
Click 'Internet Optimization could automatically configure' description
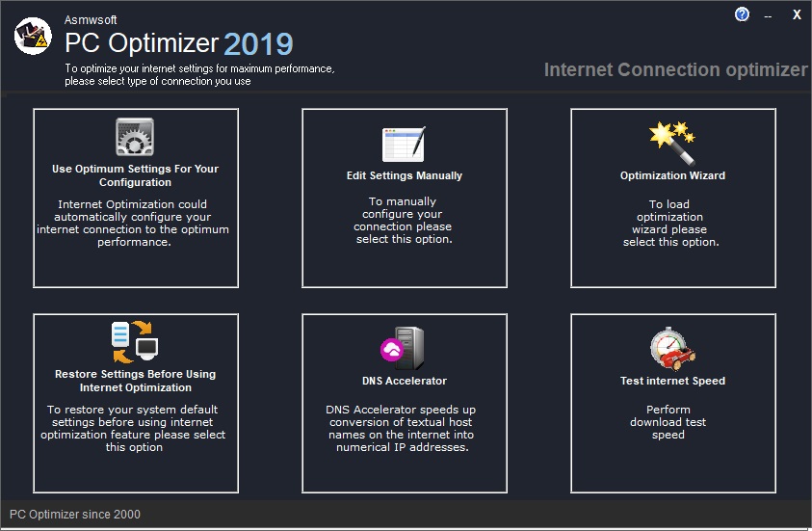click(133, 224)
